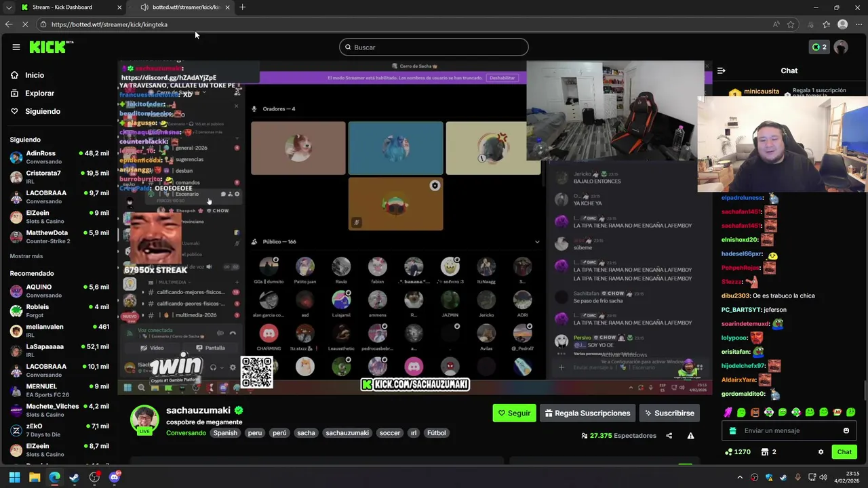Click sachauzumaki's channel avatar with LIVE badge
The height and width of the screenshot is (488, 868).
click(144, 420)
